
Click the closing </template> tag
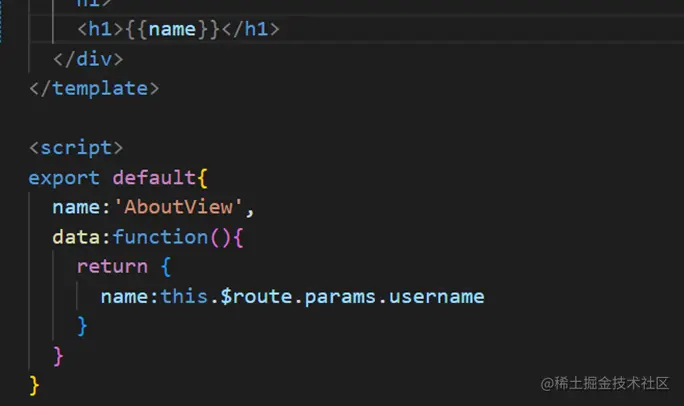(x=94, y=89)
